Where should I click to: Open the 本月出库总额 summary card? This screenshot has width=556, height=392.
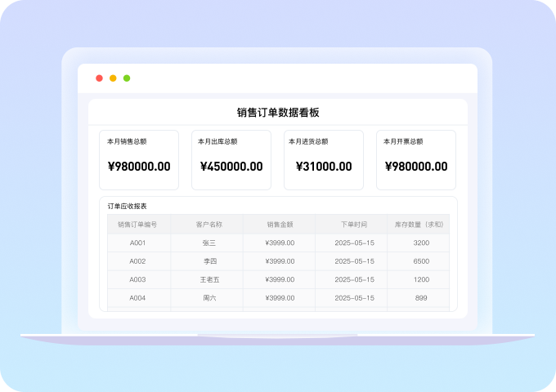(x=231, y=160)
